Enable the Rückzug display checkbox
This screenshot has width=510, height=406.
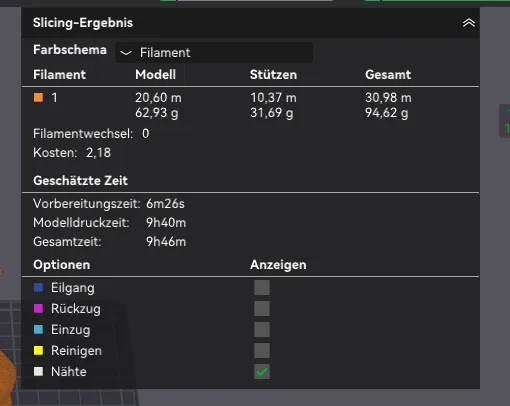click(262, 308)
